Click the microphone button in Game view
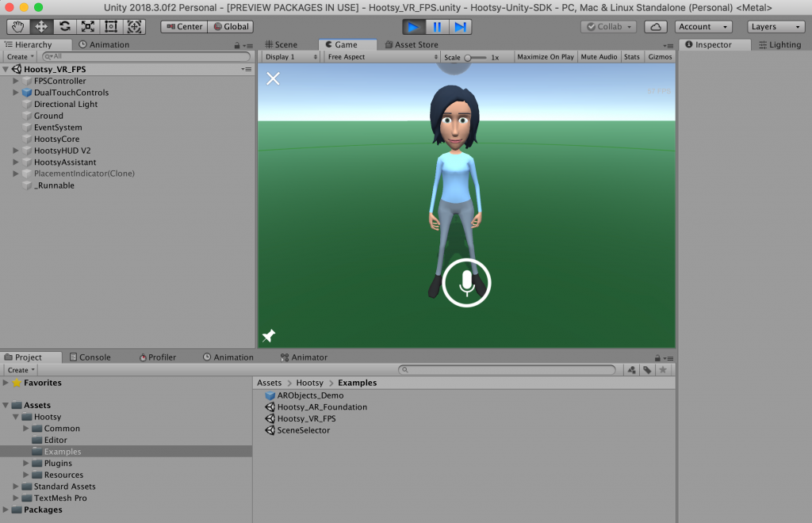The image size is (812, 523). coord(466,283)
